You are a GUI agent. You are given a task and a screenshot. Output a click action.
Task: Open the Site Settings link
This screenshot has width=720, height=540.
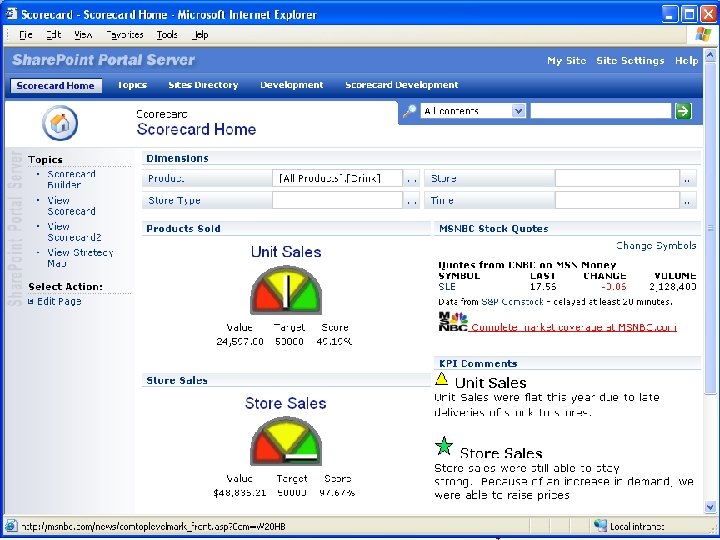point(630,61)
